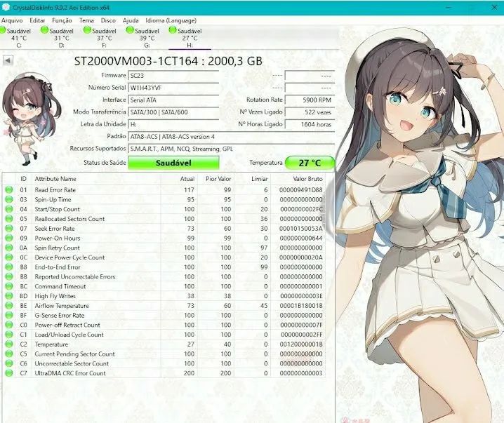
Task: Click green status icon for Read Error Rate
Action: coord(9,190)
